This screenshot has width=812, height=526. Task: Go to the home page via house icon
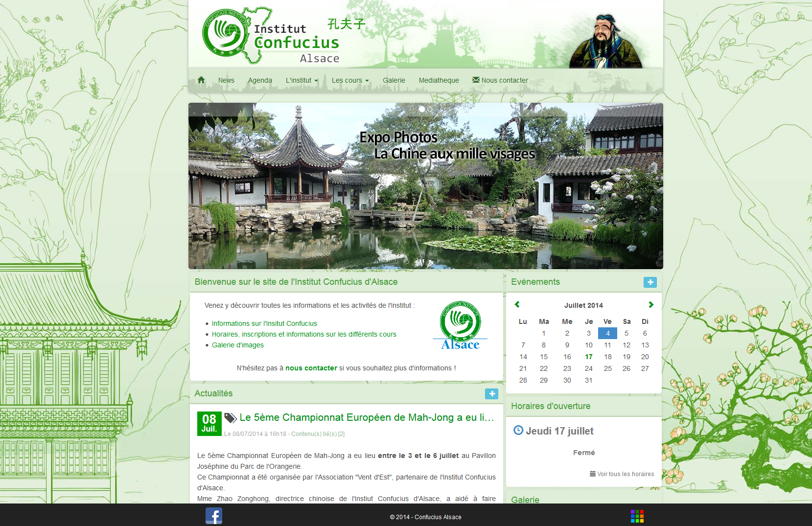(201, 80)
